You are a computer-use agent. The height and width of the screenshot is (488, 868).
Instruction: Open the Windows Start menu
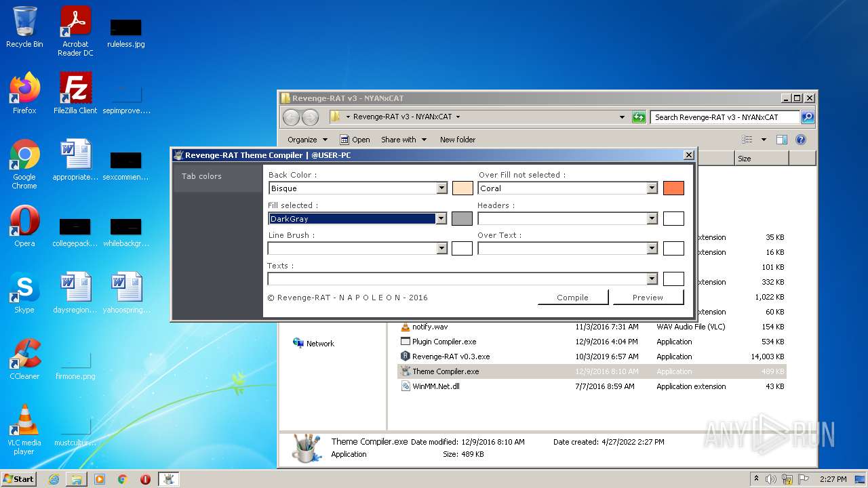coord(19,479)
